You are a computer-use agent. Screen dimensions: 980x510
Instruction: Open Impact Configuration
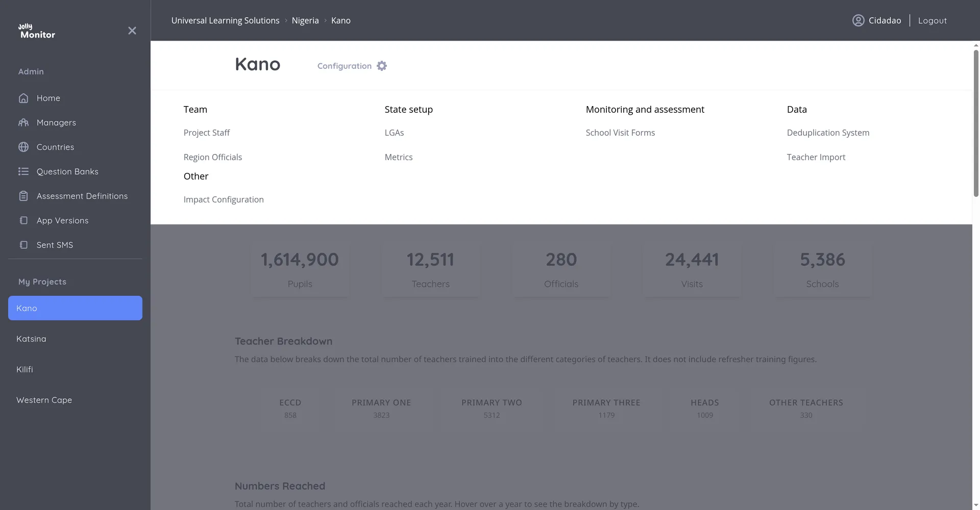tap(224, 199)
